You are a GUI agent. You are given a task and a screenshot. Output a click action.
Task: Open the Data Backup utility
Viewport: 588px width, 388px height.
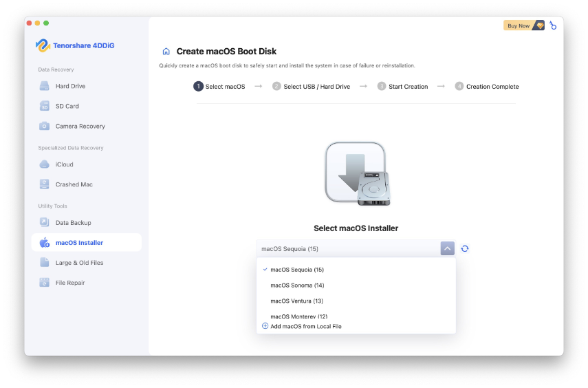(x=86, y=222)
